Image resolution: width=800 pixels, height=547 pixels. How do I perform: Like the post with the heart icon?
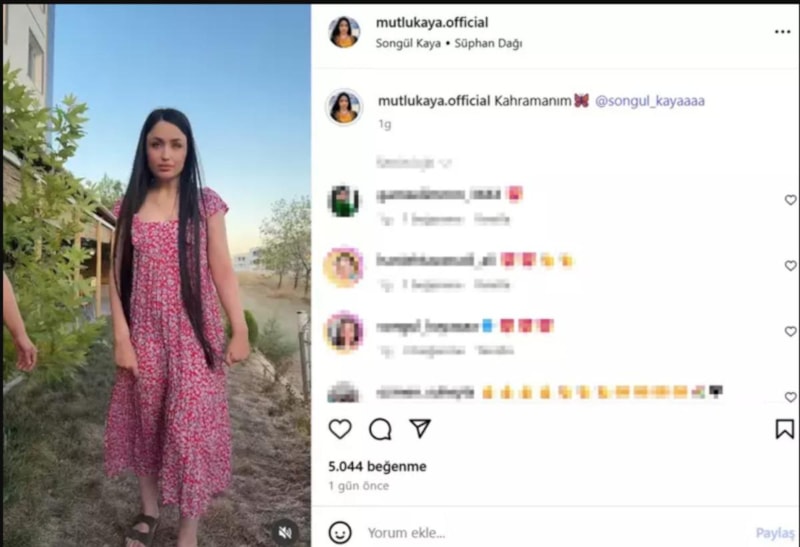340,429
